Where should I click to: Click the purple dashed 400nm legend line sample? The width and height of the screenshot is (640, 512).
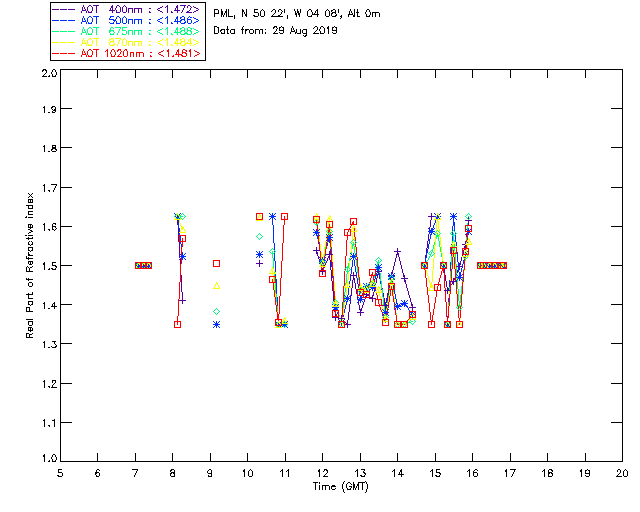click(64, 9)
